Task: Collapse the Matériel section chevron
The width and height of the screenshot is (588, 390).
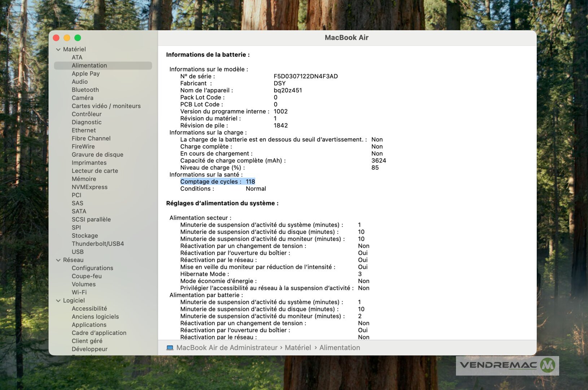Action: [58, 49]
